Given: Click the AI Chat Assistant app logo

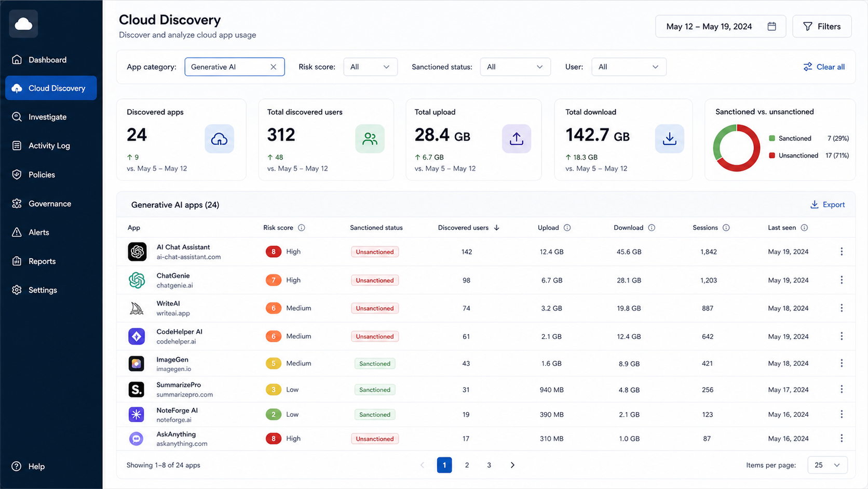Looking at the screenshot, I should point(137,252).
